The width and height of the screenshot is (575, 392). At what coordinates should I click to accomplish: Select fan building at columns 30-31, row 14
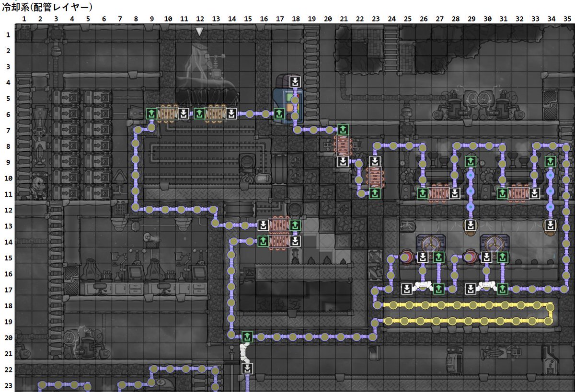click(x=494, y=244)
